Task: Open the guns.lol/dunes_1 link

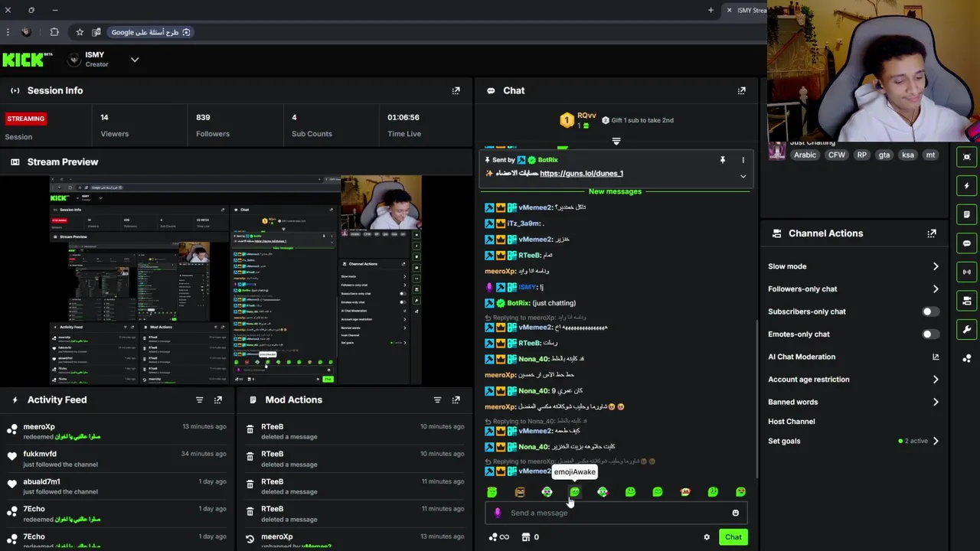Action: (581, 174)
